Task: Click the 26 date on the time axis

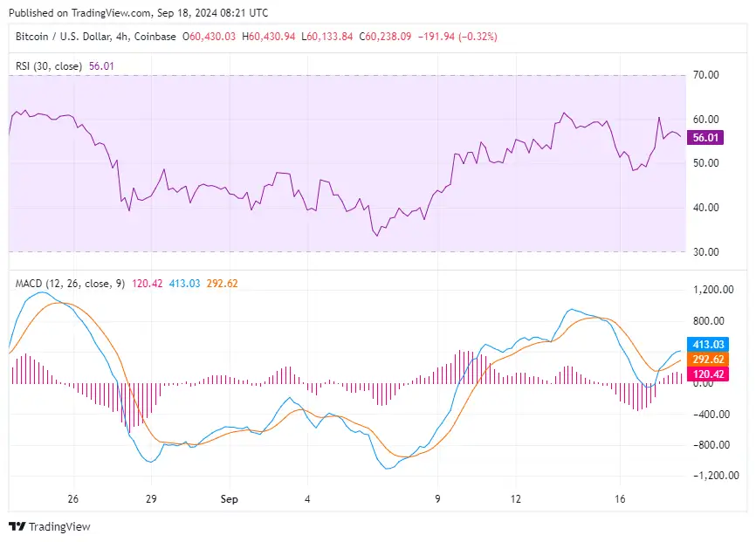Action: click(72, 499)
